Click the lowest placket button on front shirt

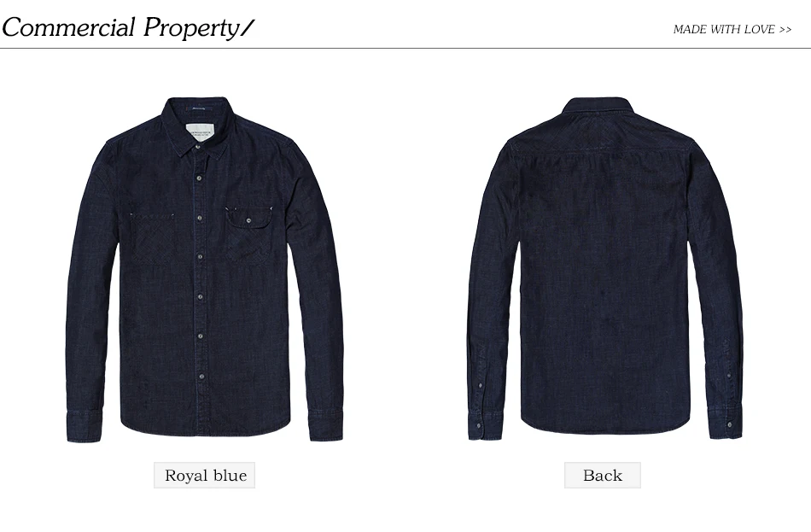(201, 377)
